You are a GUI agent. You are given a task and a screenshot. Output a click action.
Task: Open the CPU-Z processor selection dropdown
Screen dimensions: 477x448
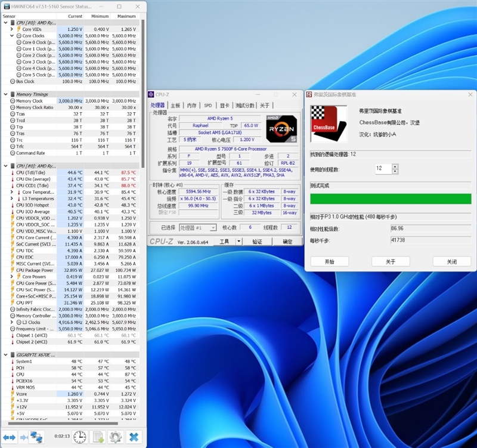point(213,228)
